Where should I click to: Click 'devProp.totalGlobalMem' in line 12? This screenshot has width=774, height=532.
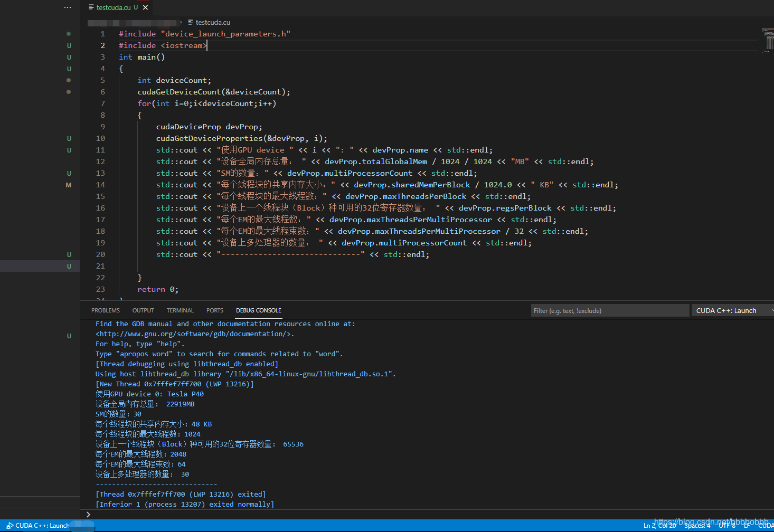(x=376, y=161)
